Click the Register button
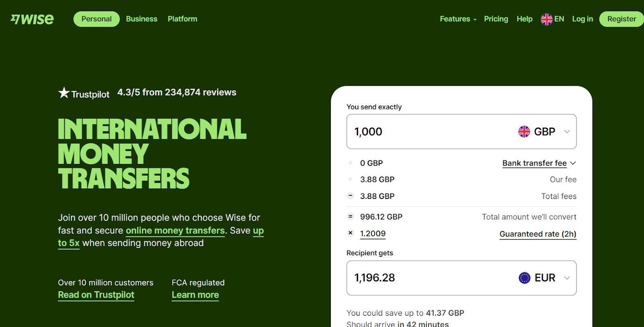 [x=621, y=19]
